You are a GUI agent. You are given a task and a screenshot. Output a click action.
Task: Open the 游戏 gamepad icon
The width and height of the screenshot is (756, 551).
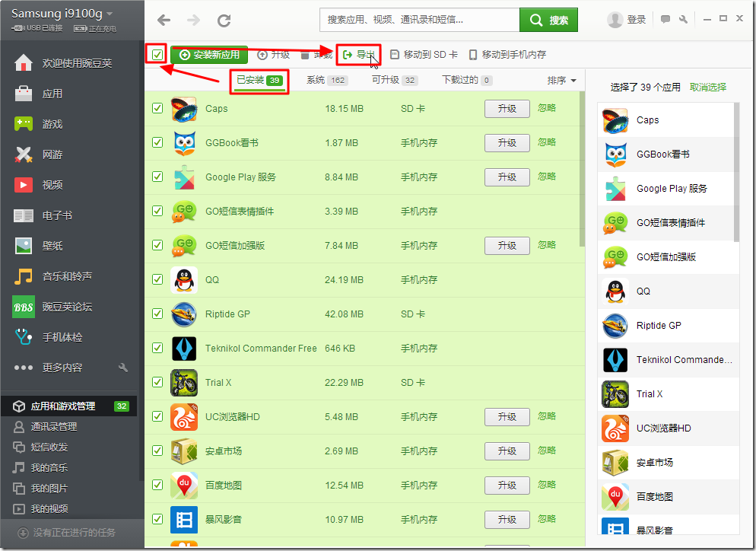coord(23,124)
